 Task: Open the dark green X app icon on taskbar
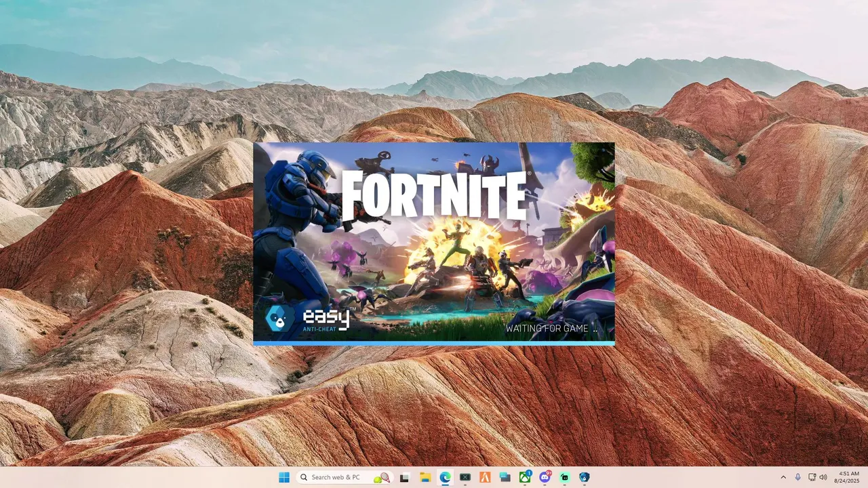(x=465, y=477)
